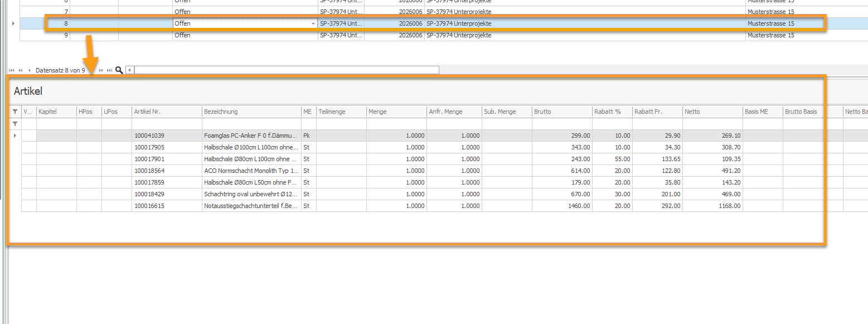Select article number 100017859

(167, 182)
